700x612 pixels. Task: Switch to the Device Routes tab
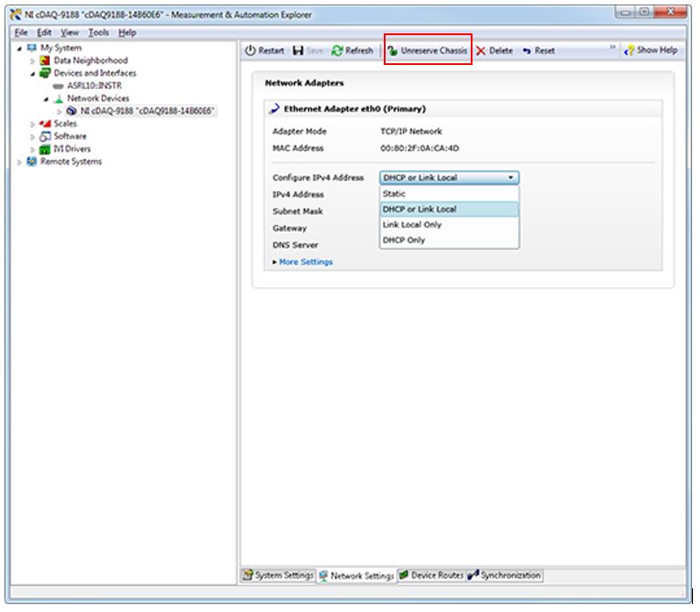click(x=431, y=575)
